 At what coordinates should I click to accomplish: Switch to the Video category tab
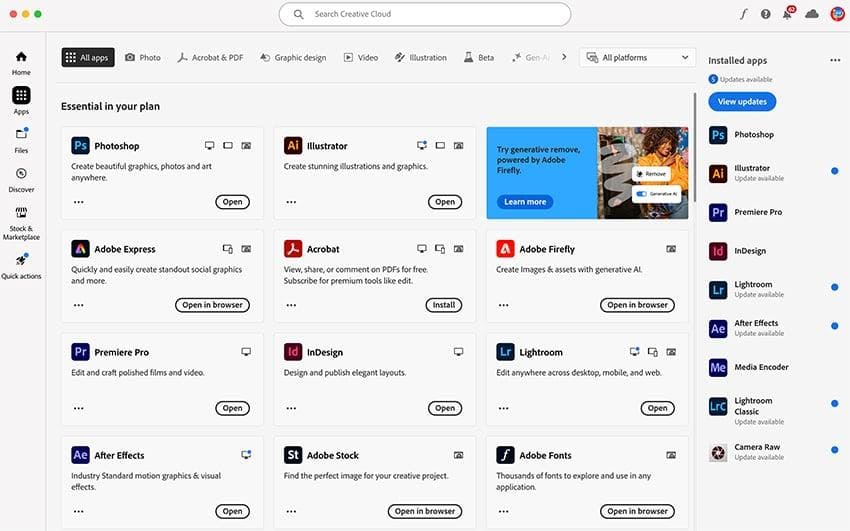coord(361,57)
